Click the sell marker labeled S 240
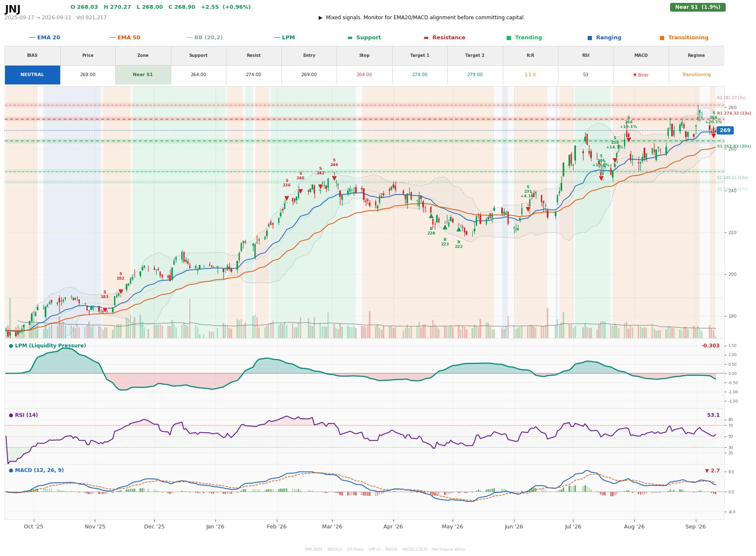The image size is (756, 556). pos(300,191)
